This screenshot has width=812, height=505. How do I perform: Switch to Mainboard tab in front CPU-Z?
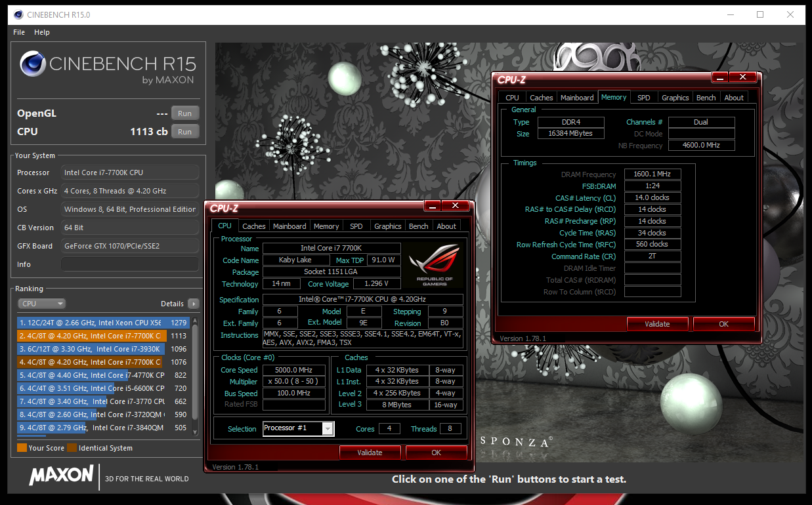[x=289, y=226]
